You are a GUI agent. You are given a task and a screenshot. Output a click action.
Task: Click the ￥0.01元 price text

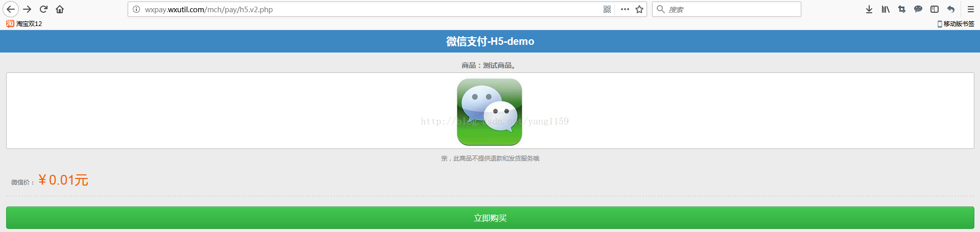tap(63, 180)
